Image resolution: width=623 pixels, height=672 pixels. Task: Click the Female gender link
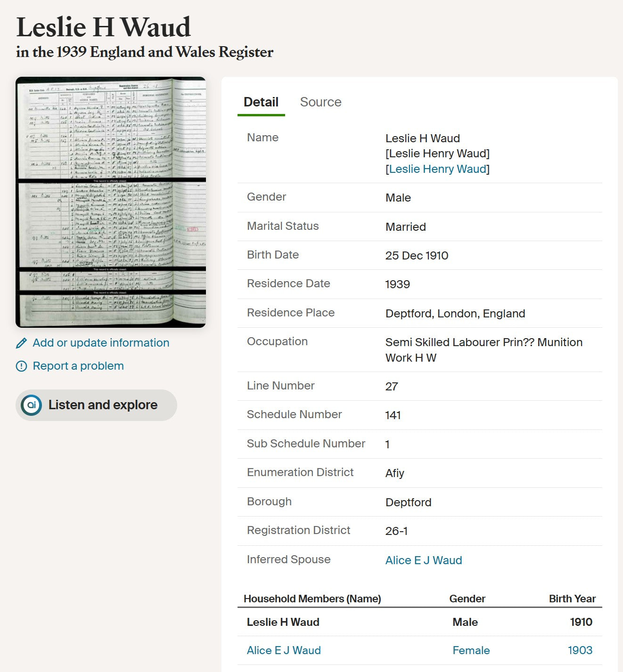pyautogui.click(x=471, y=650)
